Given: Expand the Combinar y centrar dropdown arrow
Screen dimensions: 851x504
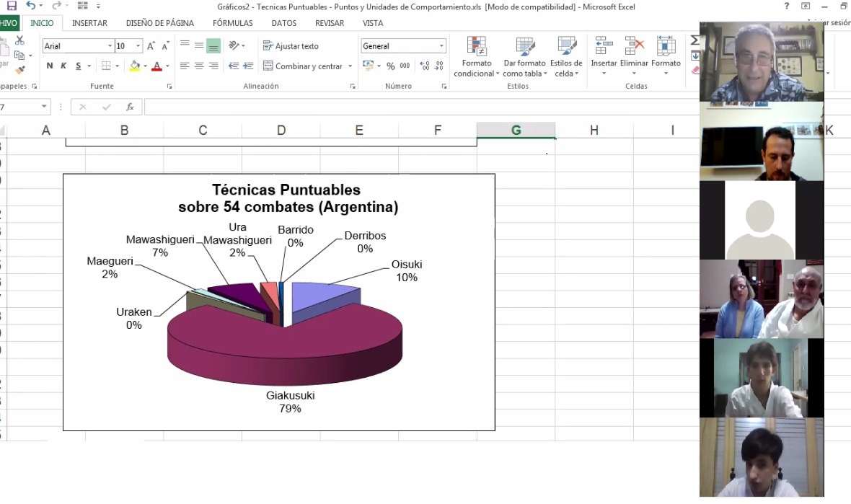Looking at the screenshot, I should [350, 66].
